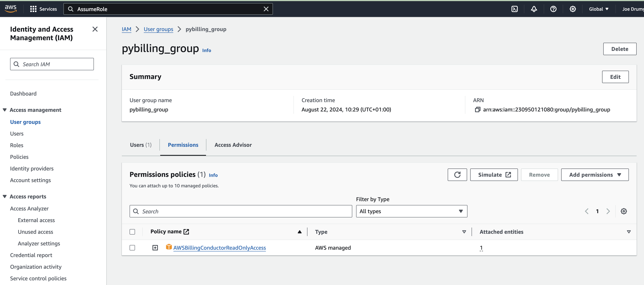Open the help question mark menu
The height and width of the screenshot is (285, 644).
pyautogui.click(x=553, y=9)
